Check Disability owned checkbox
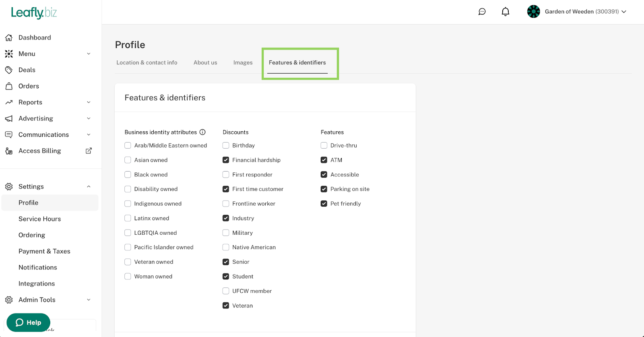Image resolution: width=644 pixels, height=337 pixels. (x=128, y=189)
